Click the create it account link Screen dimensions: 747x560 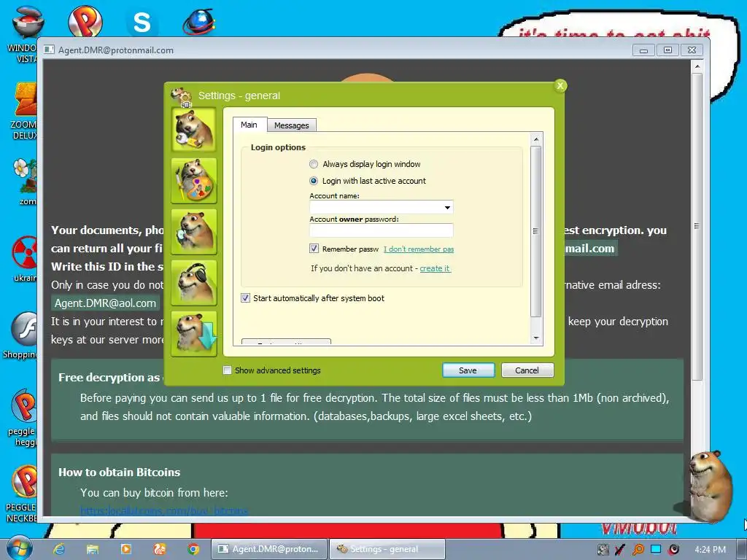435,268
